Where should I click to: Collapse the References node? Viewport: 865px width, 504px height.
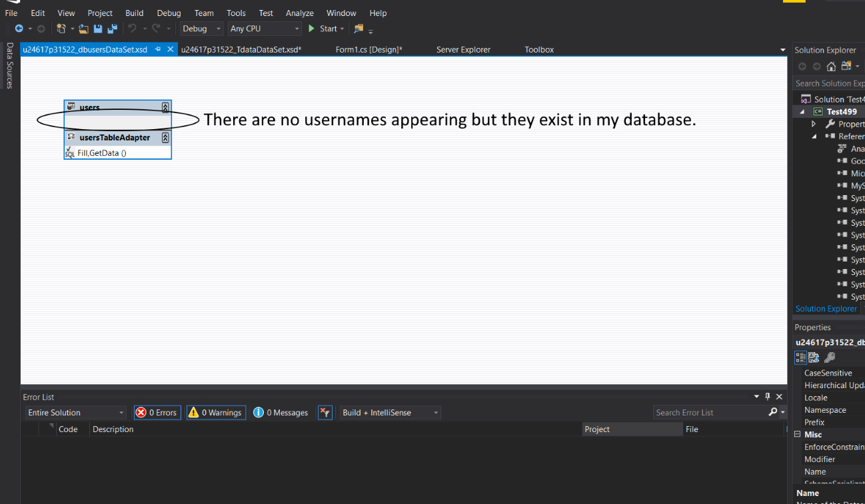click(814, 136)
